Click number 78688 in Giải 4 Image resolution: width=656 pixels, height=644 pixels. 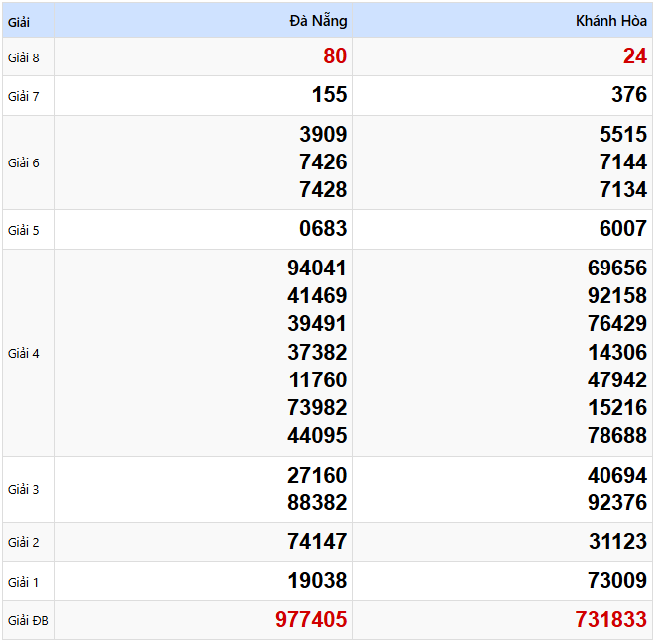pos(616,435)
